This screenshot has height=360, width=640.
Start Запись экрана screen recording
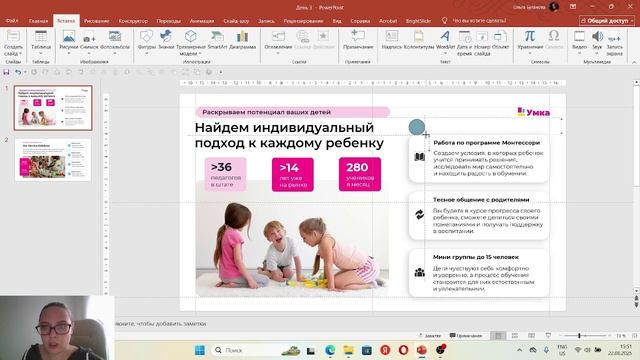pos(614,42)
